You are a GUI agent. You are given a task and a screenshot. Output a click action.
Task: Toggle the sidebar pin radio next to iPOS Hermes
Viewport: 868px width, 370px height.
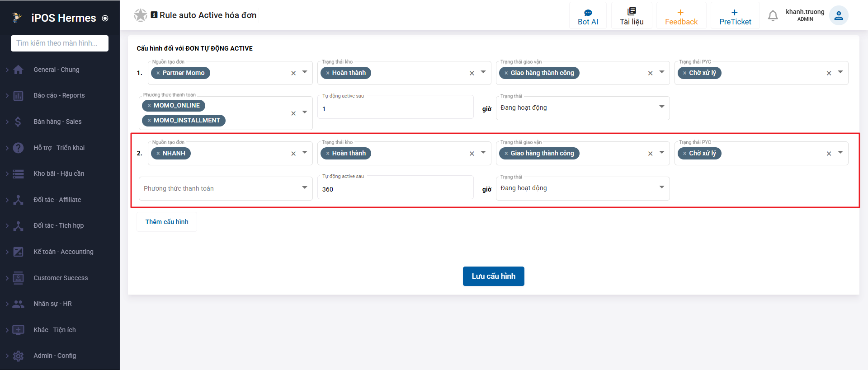[105, 19]
